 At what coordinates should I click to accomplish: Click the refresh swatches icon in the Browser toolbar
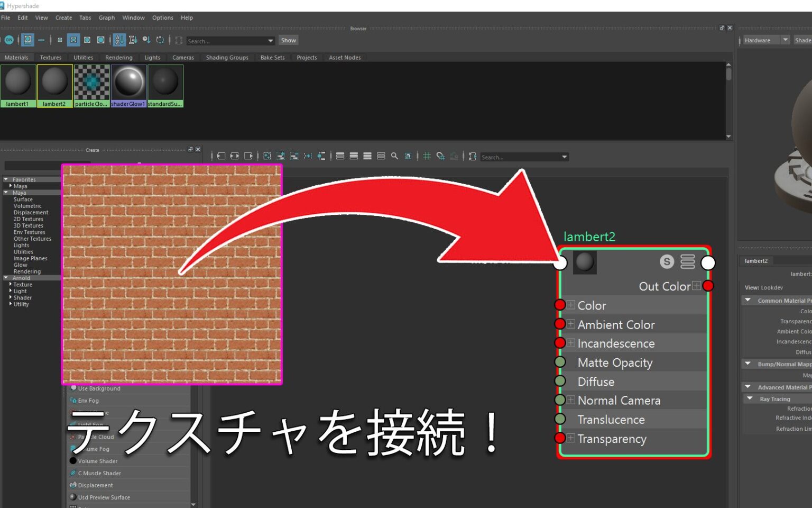click(161, 40)
